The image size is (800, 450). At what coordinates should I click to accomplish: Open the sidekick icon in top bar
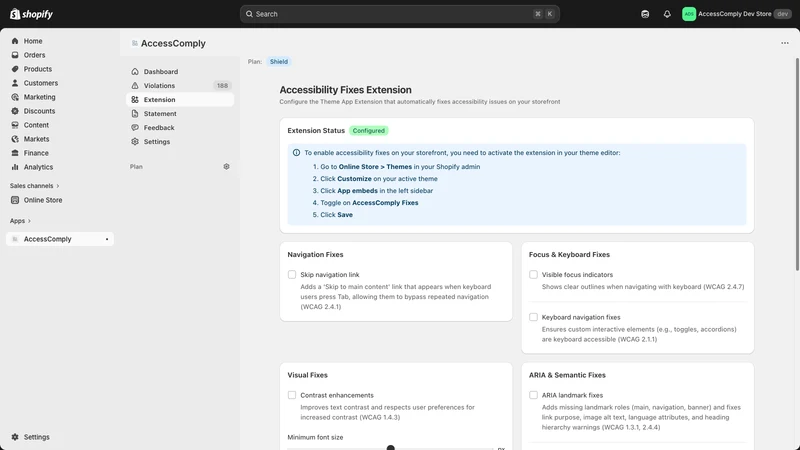coord(645,14)
